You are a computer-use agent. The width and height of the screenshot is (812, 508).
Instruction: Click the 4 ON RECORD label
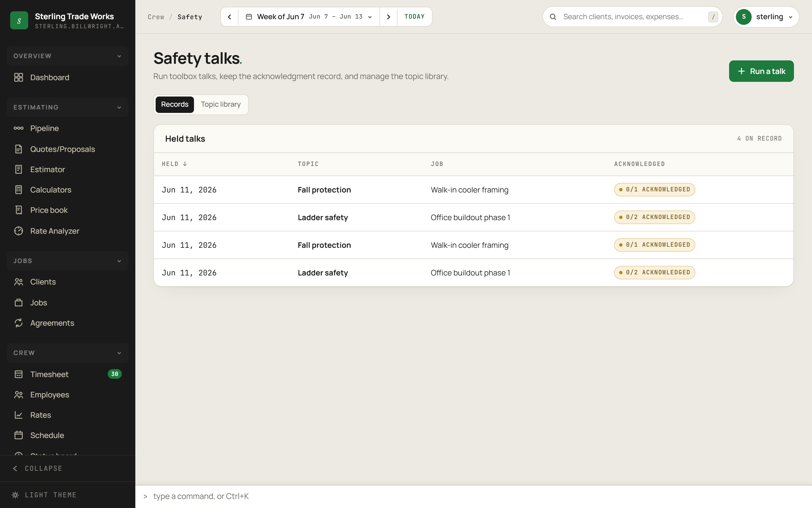[x=759, y=138]
